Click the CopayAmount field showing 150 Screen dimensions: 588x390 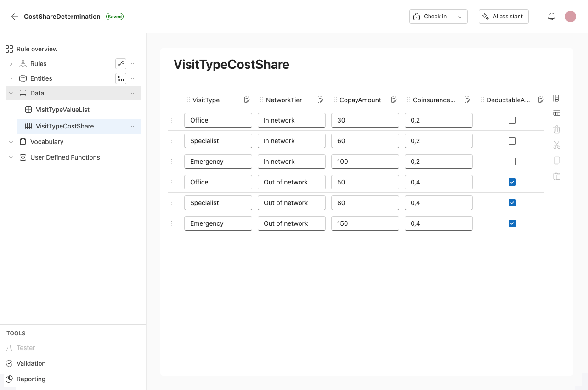pos(365,223)
